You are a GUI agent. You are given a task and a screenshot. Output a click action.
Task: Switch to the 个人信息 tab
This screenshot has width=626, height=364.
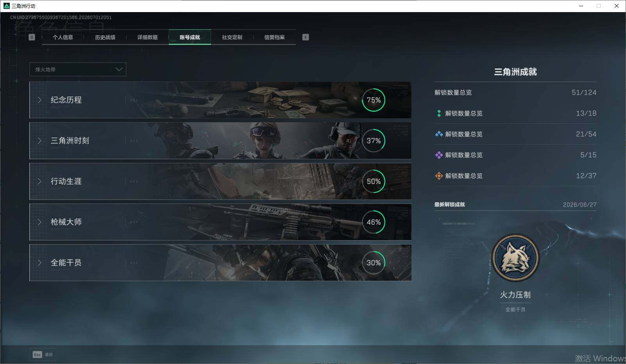63,37
